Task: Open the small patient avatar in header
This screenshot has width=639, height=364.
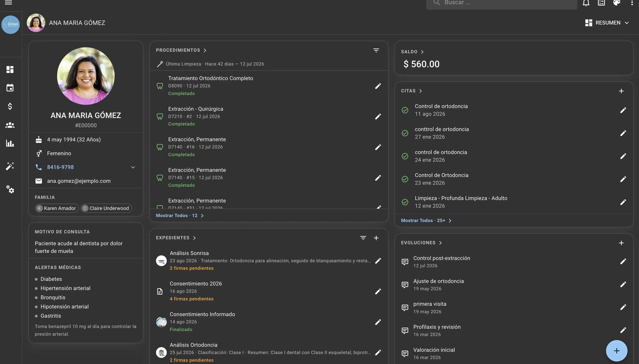Action: tap(36, 23)
